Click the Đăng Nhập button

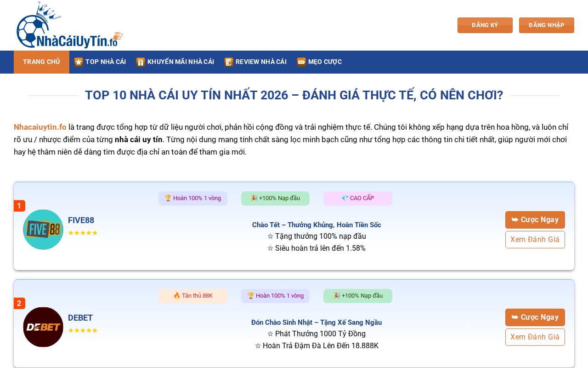pyautogui.click(x=547, y=25)
